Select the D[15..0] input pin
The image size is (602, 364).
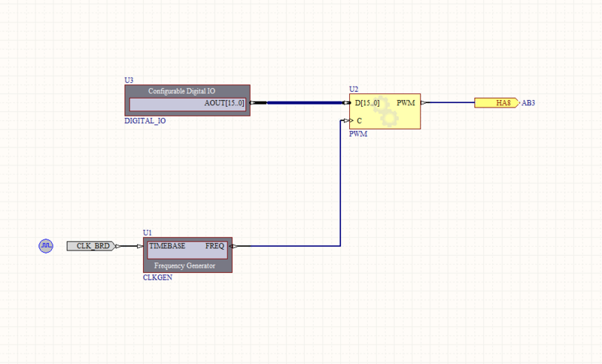(368, 102)
